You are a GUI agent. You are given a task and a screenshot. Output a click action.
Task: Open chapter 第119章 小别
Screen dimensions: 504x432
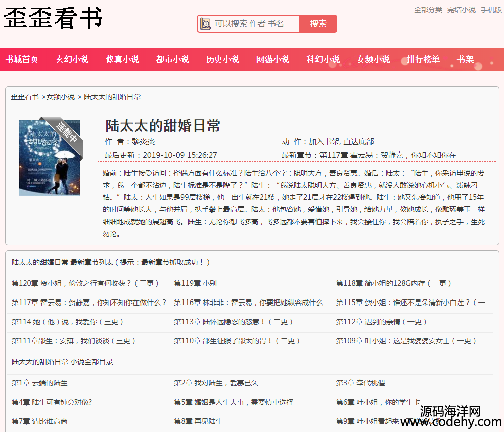coord(195,283)
